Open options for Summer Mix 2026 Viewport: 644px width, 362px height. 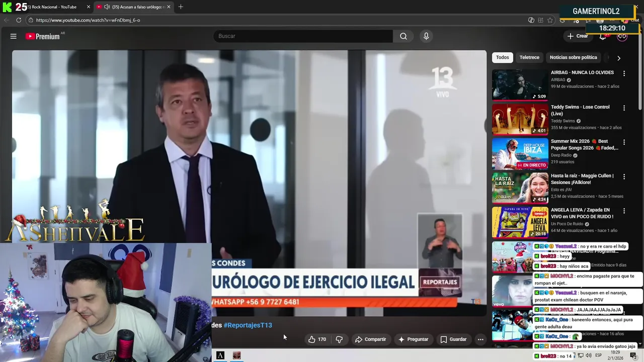coord(624,142)
